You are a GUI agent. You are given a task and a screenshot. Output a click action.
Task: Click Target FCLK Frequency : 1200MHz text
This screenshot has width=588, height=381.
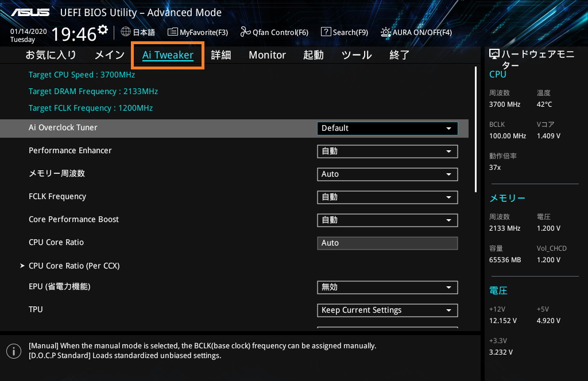(91, 108)
